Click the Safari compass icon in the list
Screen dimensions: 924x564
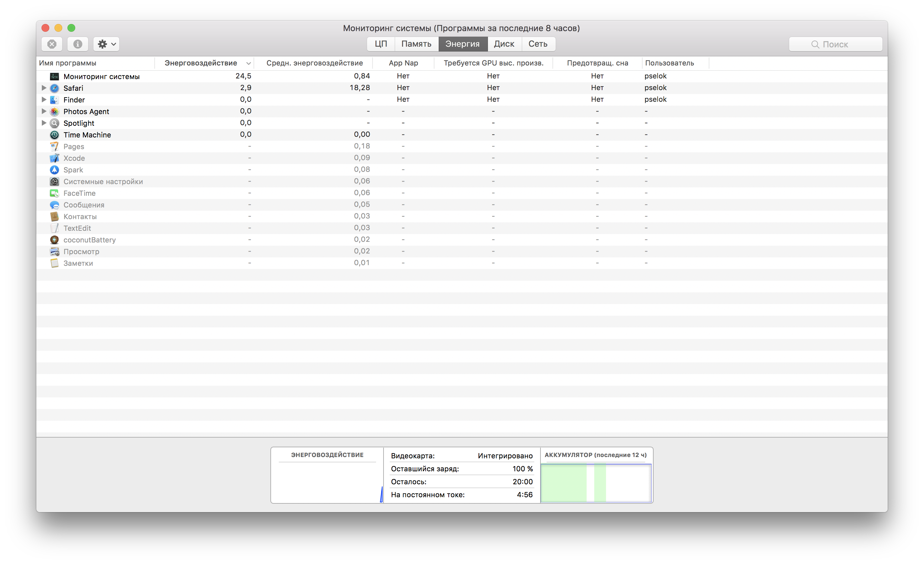tap(54, 88)
